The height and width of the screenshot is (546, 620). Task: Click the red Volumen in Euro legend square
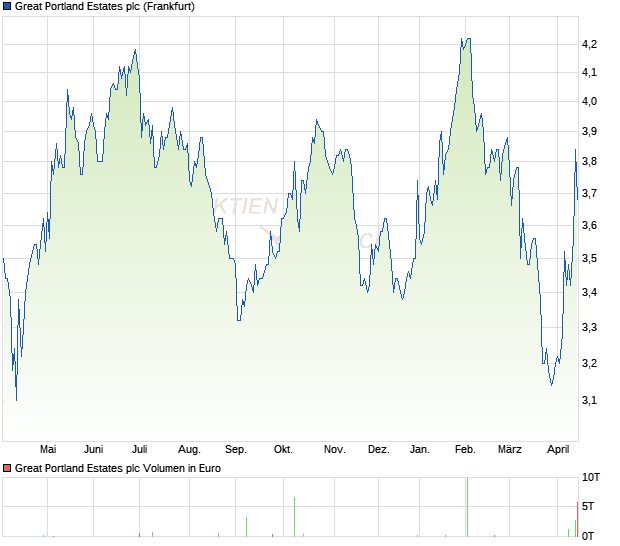click(x=7, y=468)
